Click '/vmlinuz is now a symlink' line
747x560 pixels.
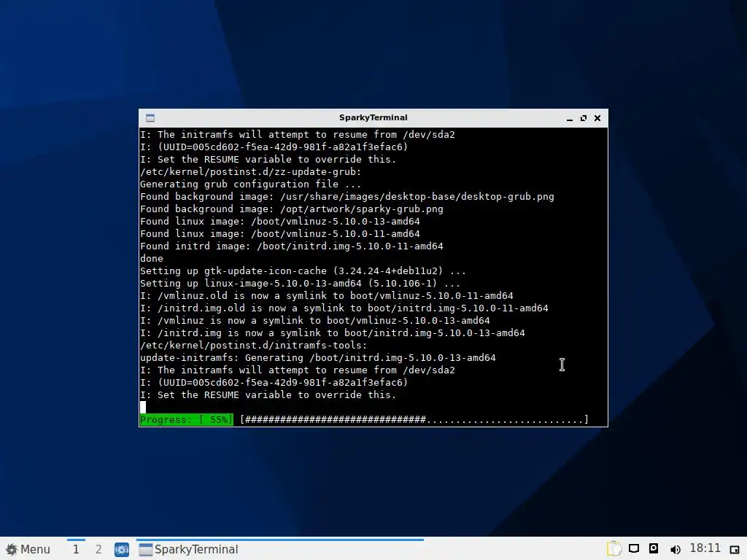315,321
